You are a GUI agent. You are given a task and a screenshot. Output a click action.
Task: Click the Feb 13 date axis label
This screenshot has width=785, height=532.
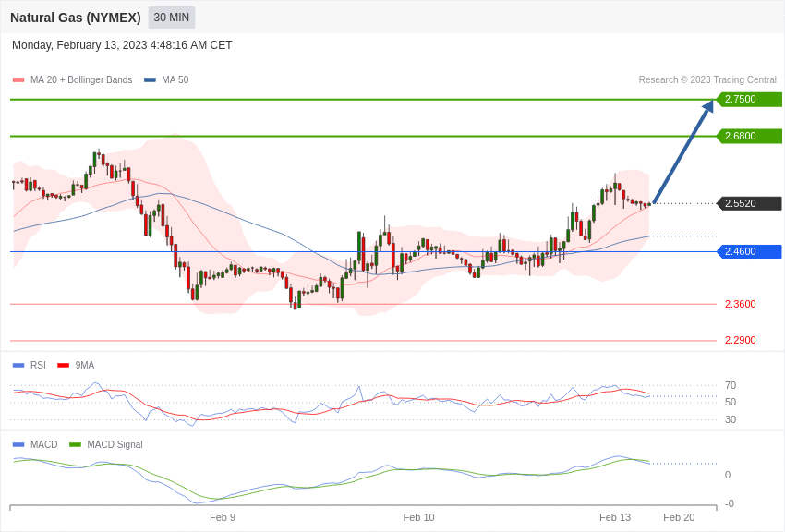point(615,517)
